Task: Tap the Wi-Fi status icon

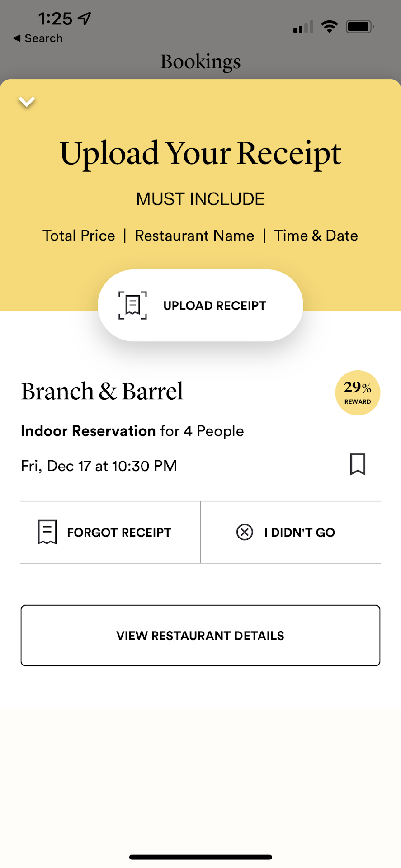Action: click(330, 27)
